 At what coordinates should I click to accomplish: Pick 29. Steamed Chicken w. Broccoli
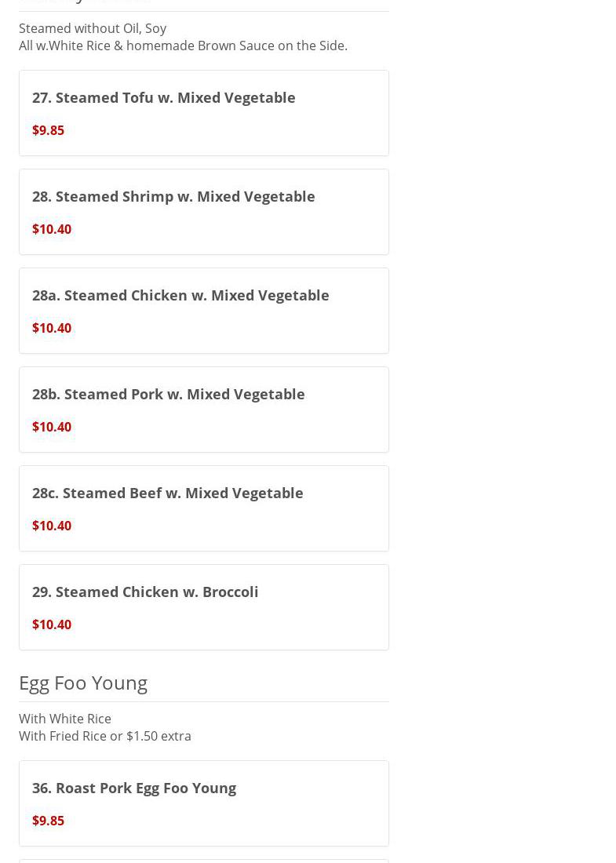tap(145, 592)
